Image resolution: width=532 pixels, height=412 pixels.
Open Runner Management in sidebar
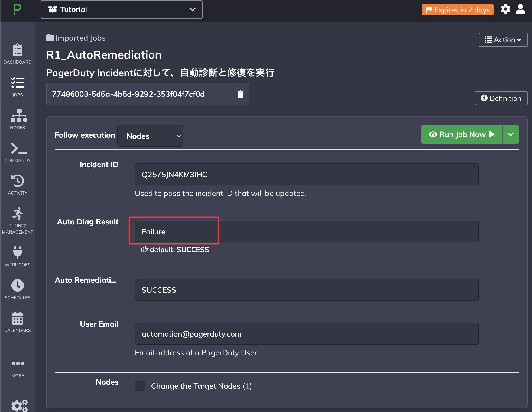click(x=18, y=221)
